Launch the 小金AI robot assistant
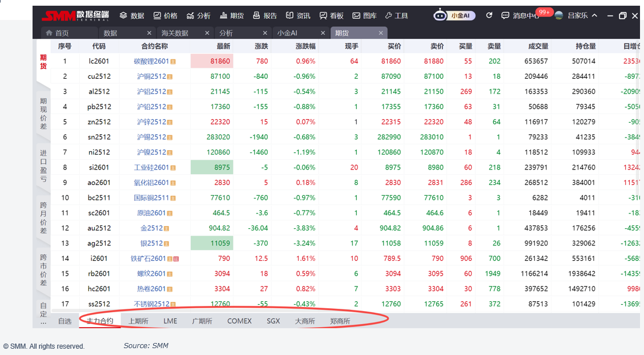Image resolution: width=644 pixels, height=355 pixels. point(440,15)
